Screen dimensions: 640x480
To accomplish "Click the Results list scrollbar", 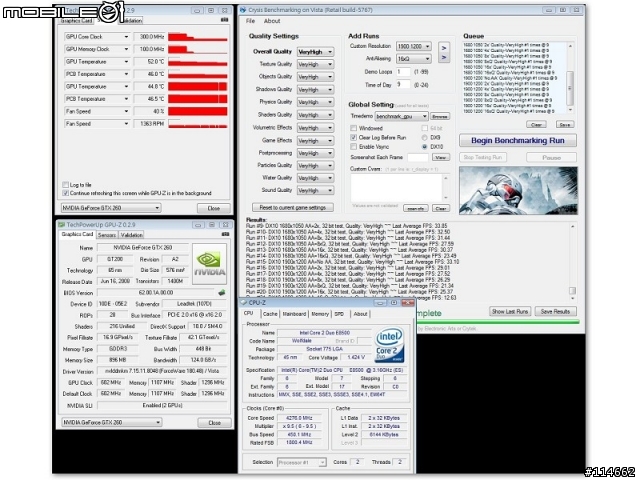I will pyautogui.click(x=573, y=261).
